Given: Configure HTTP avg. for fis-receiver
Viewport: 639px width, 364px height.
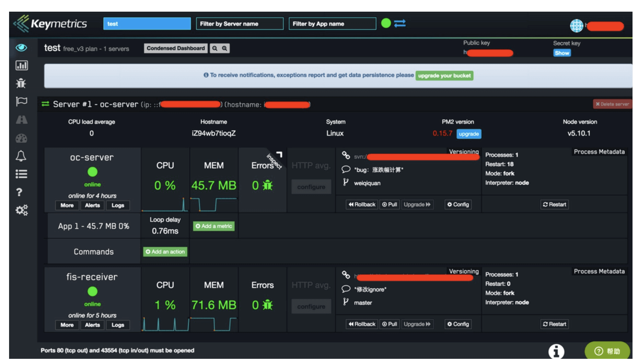Looking at the screenshot, I should (x=311, y=306).
